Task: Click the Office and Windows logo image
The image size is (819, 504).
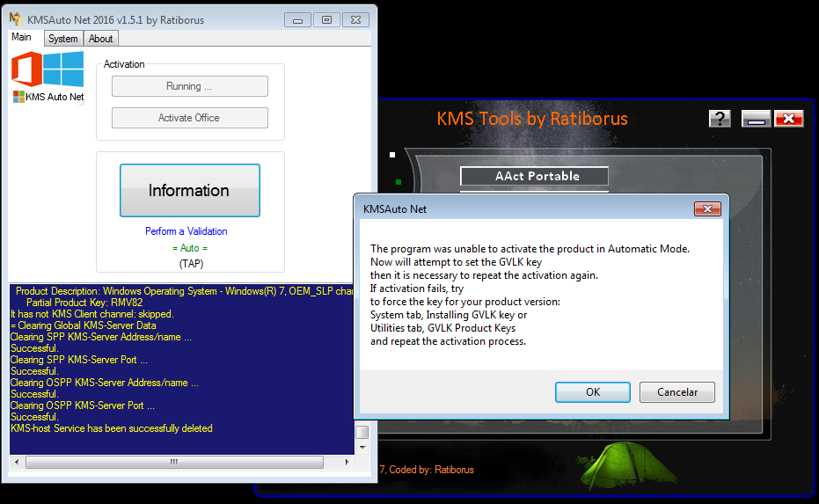Action: tap(48, 69)
